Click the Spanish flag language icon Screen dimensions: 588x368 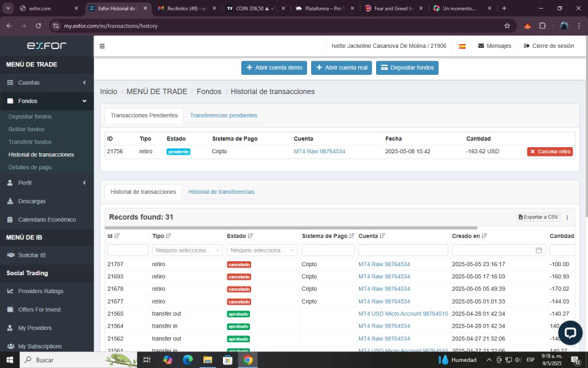pos(462,46)
